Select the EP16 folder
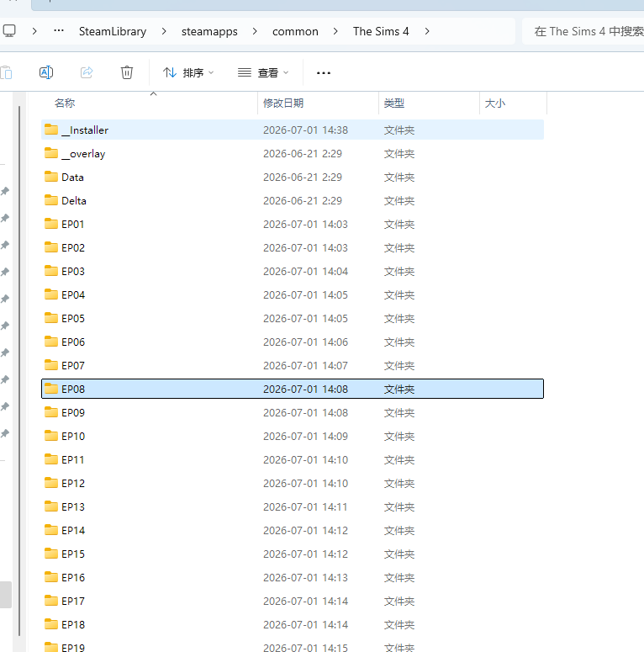The image size is (644, 652). click(293, 578)
